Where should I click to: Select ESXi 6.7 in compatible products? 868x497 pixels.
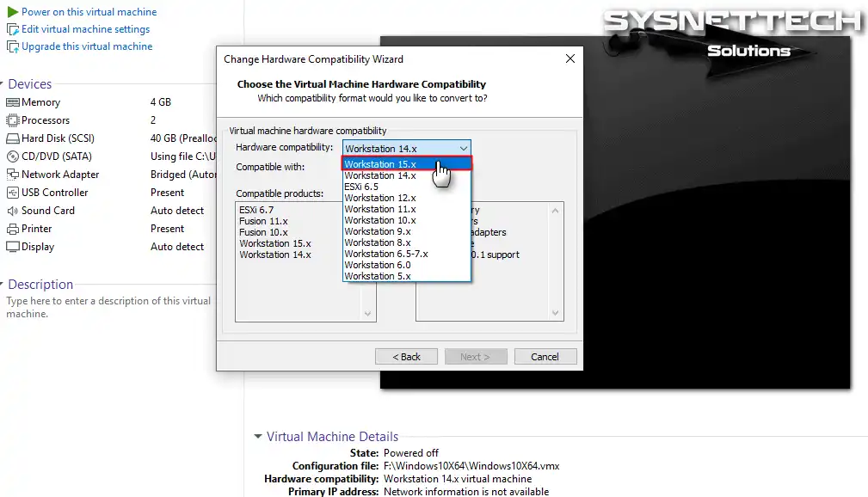[x=256, y=210]
